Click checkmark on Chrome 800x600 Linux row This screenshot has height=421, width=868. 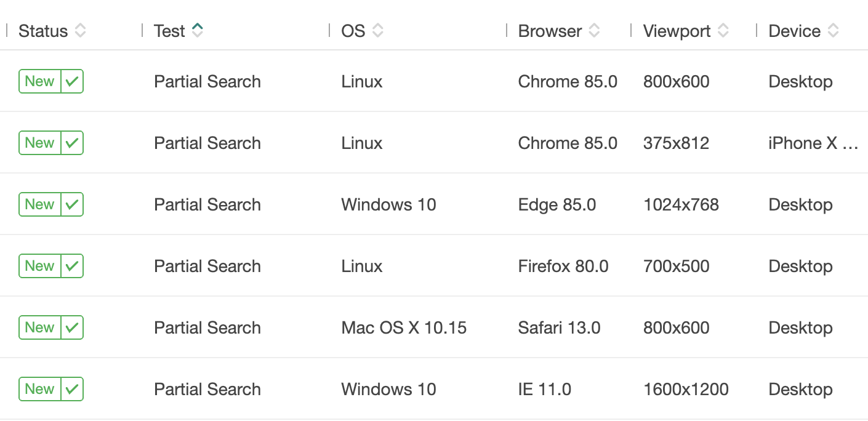[x=72, y=81]
